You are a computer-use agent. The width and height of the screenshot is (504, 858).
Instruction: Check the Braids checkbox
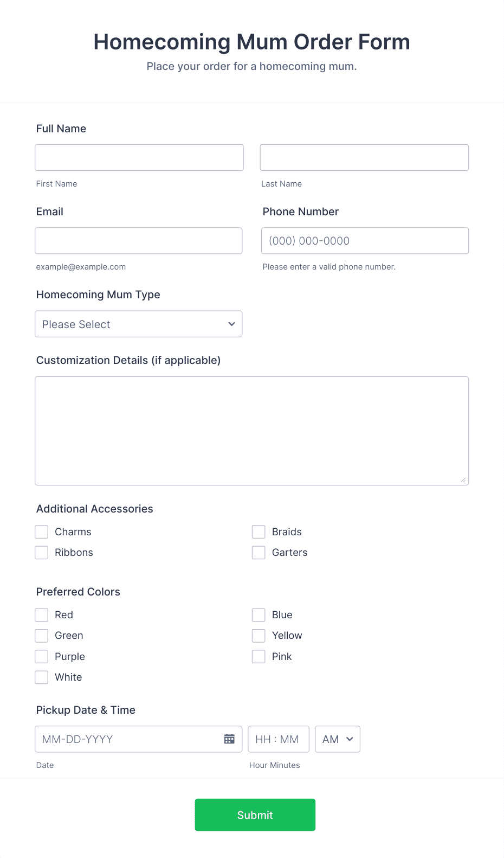click(x=259, y=532)
